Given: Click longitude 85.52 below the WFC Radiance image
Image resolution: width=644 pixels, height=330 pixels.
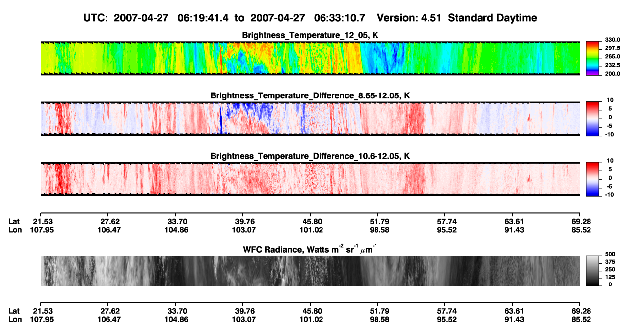Looking at the screenshot, I should click(x=580, y=319).
